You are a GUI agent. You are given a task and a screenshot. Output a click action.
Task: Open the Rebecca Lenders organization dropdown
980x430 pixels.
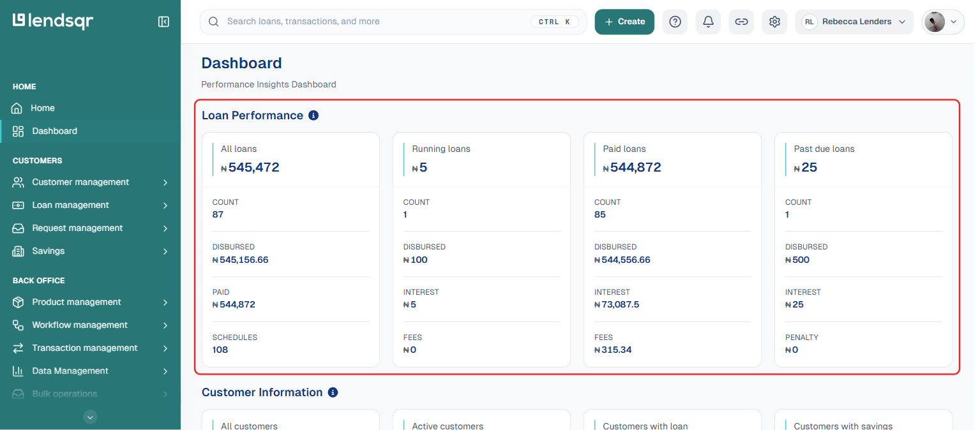(854, 22)
